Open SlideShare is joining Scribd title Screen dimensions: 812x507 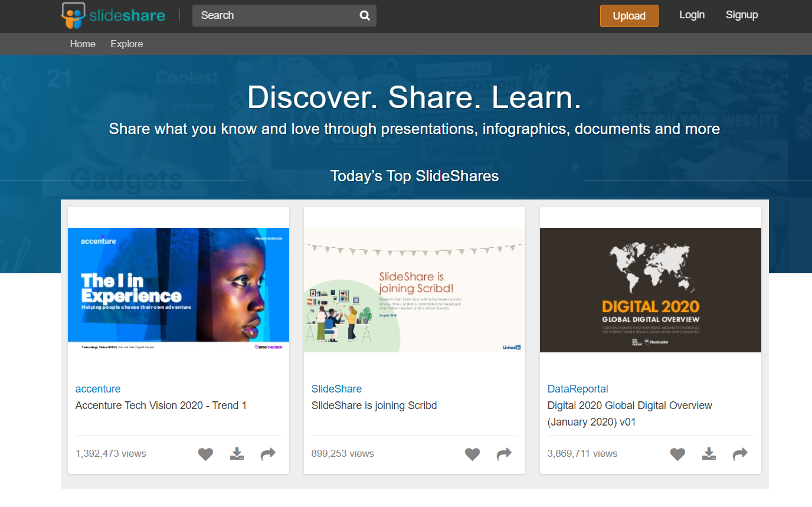pos(374,405)
